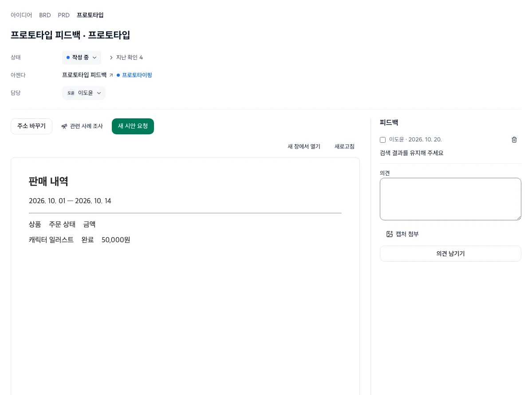Click the 상품 column header

pos(35,224)
